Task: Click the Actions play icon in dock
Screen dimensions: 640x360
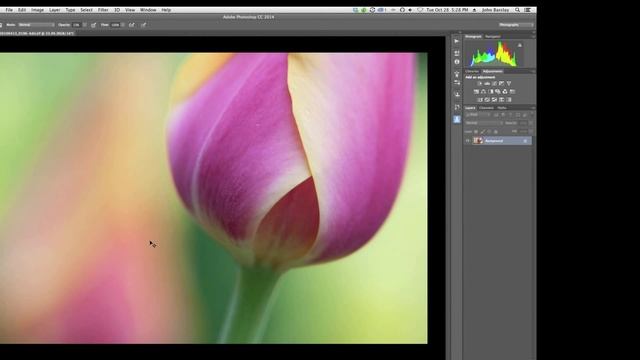Action: point(457,41)
